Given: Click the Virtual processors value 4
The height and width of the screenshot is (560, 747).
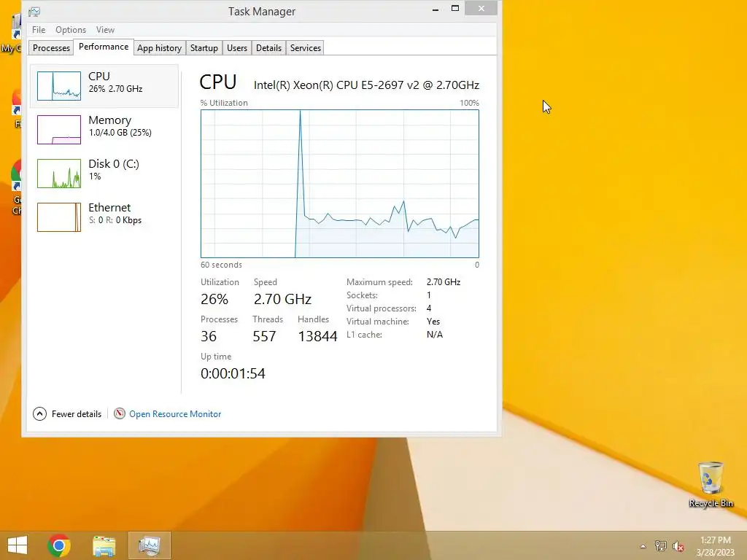Looking at the screenshot, I should click(x=429, y=308).
